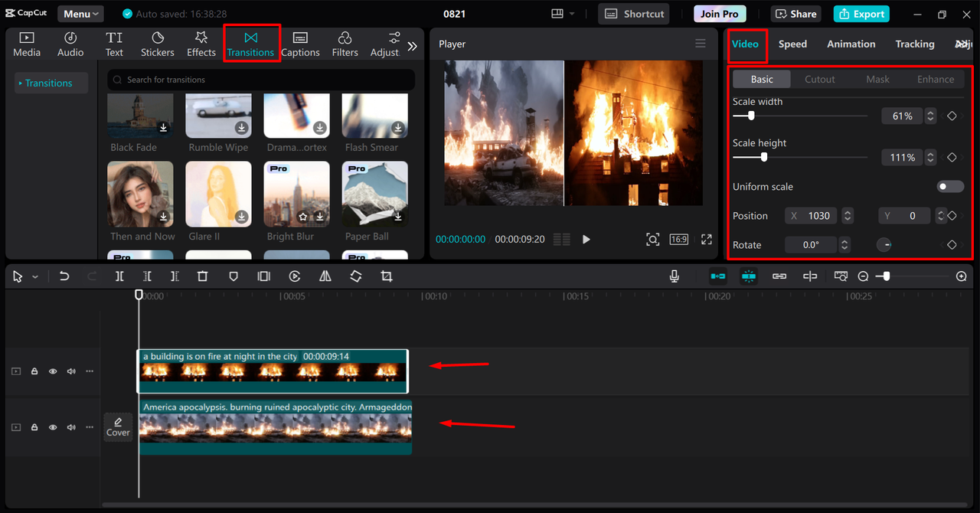Download the Paper Ball transition

pyautogui.click(x=398, y=217)
